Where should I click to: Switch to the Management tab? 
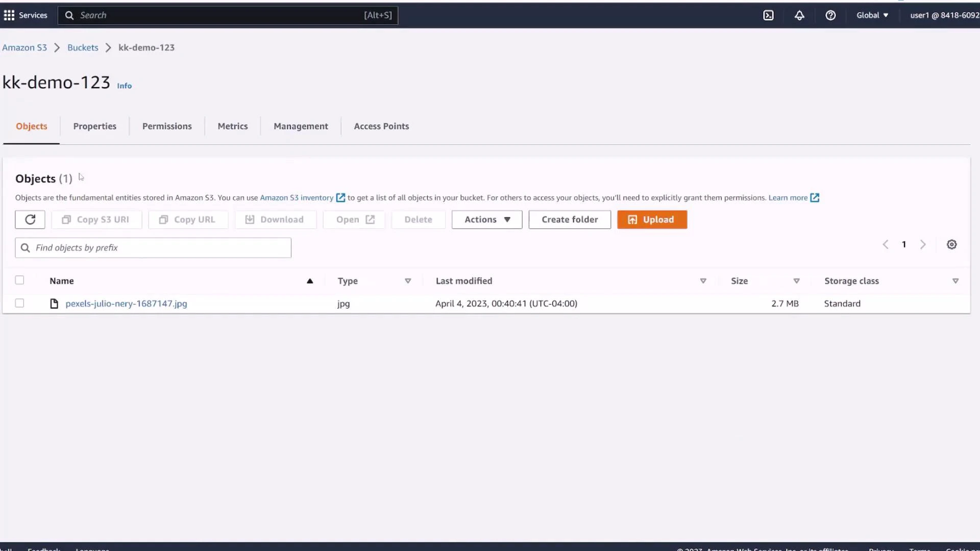pos(301,126)
